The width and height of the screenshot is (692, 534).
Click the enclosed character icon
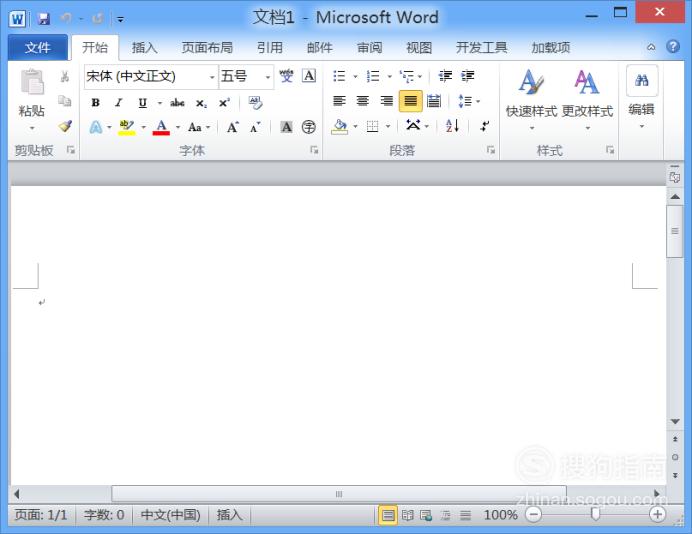click(x=308, y=127)
